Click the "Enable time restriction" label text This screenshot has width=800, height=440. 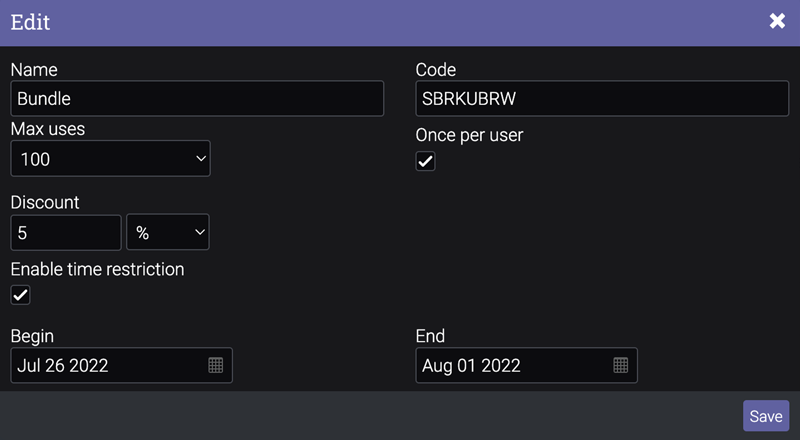click(x=97, y=269)
